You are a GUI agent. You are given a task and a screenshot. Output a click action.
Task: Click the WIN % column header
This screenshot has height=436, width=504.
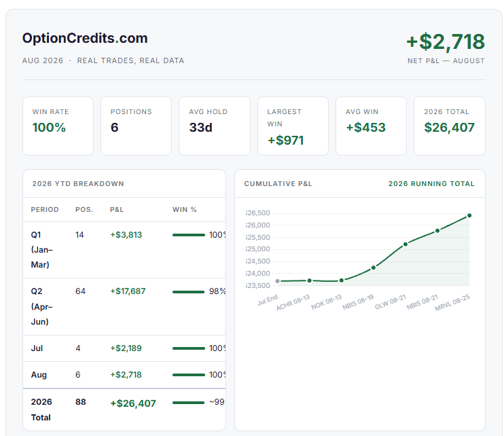(185, 209)
